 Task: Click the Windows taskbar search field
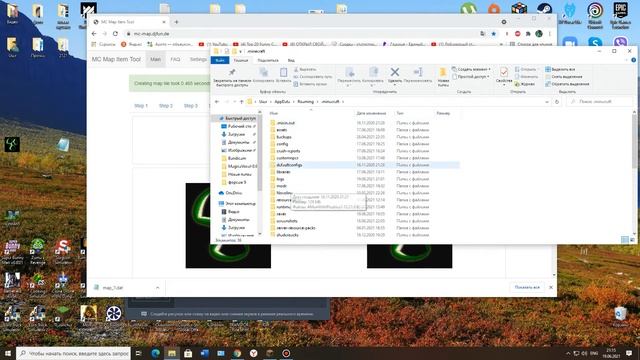73,353
